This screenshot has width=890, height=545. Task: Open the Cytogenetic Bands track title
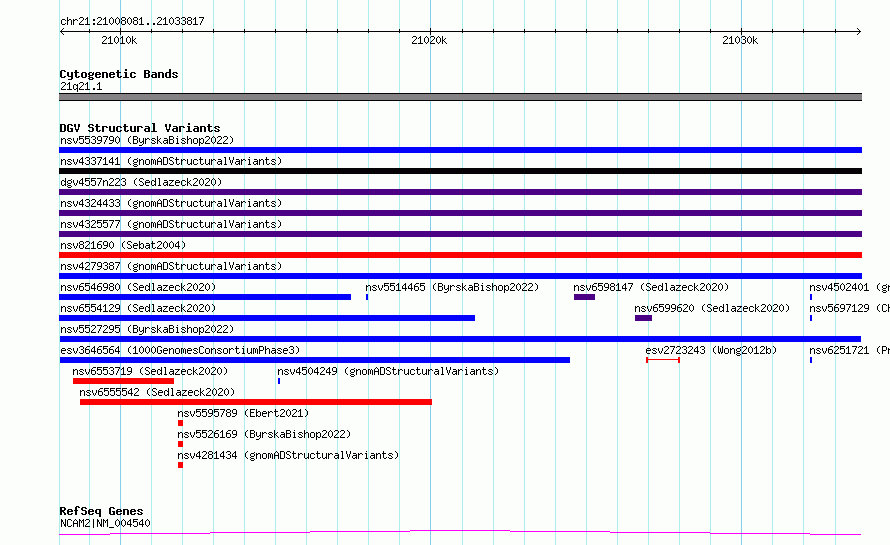point(119,74)
